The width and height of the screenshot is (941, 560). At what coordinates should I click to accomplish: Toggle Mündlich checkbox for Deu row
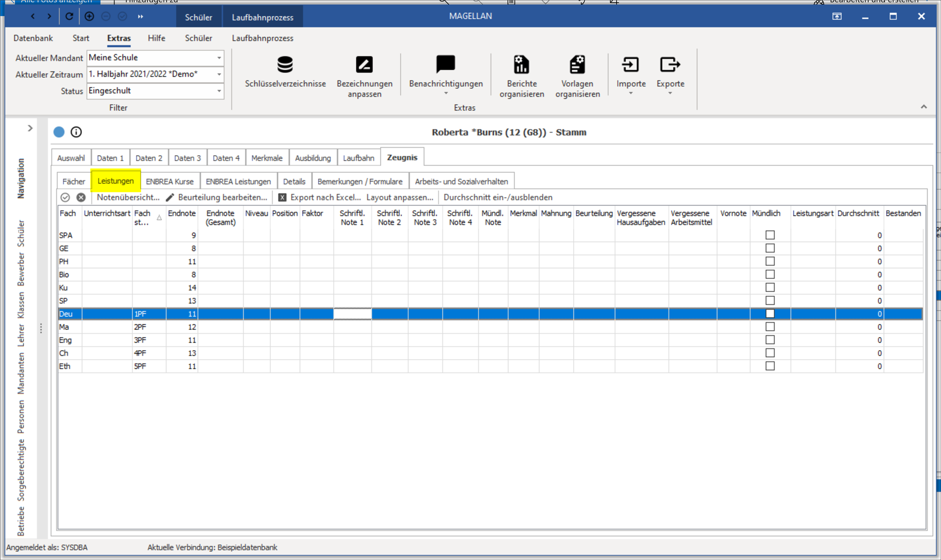coord(769,313)
